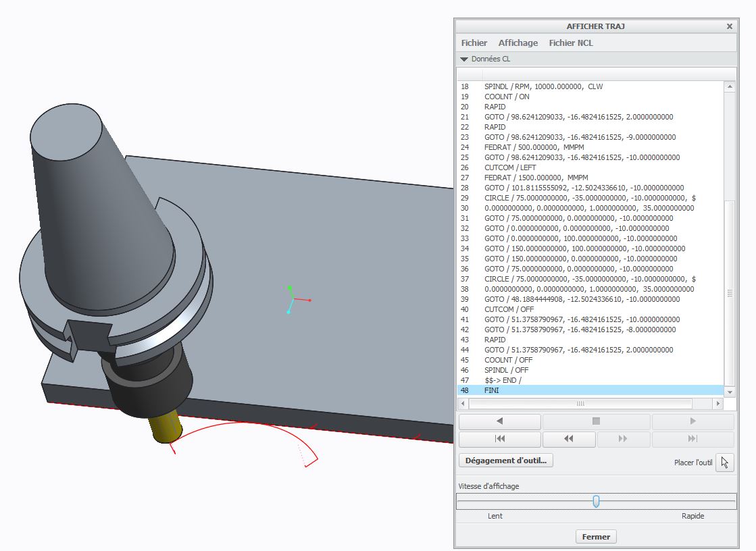Click the Vitesse d'affichage slider handle
This screenshot has height=551, width=756.
597,501
